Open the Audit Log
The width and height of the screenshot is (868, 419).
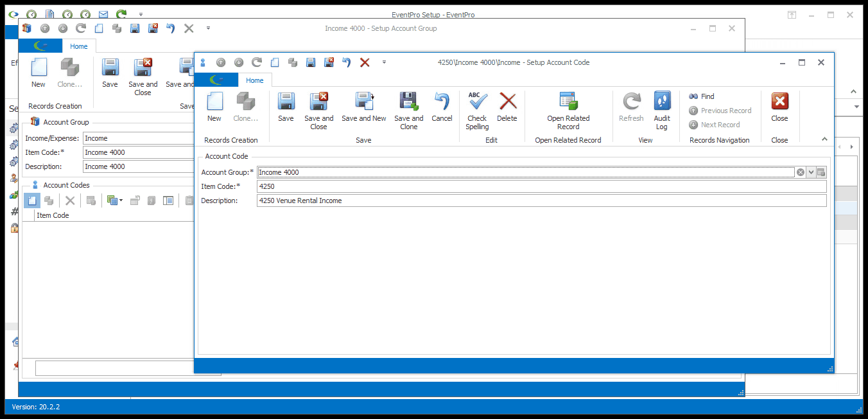click(662, 111)
